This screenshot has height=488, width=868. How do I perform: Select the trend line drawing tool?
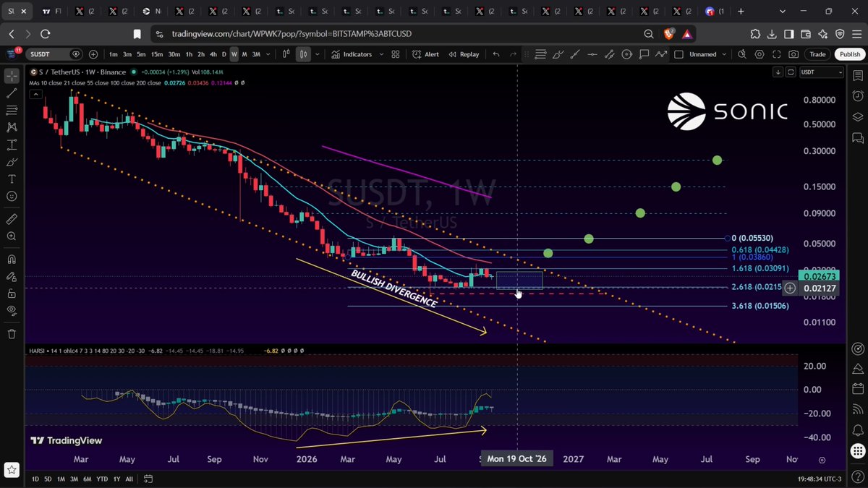12,93
